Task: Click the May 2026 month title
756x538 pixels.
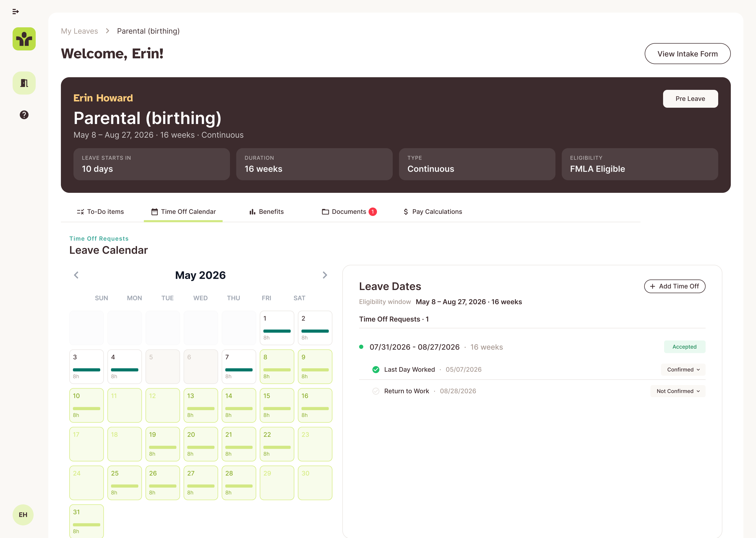Action: pyautogui.click(x=200, y=275)
